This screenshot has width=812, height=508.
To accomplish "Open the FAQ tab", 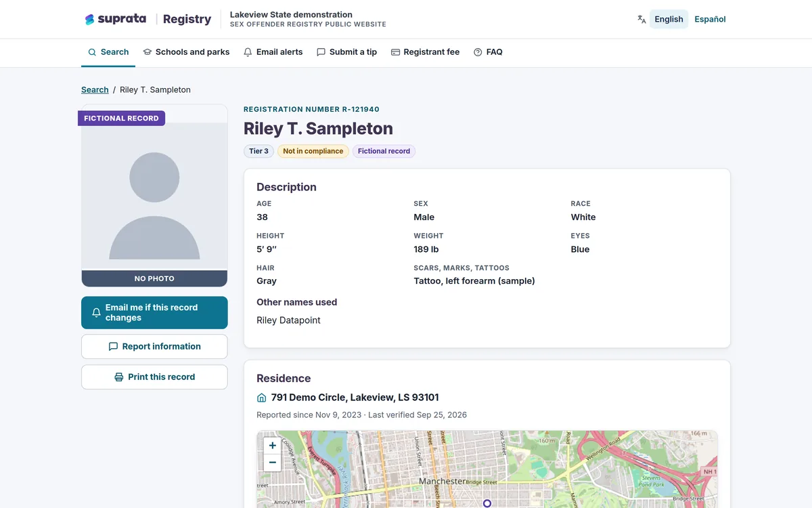I will (x=488, y=52).
